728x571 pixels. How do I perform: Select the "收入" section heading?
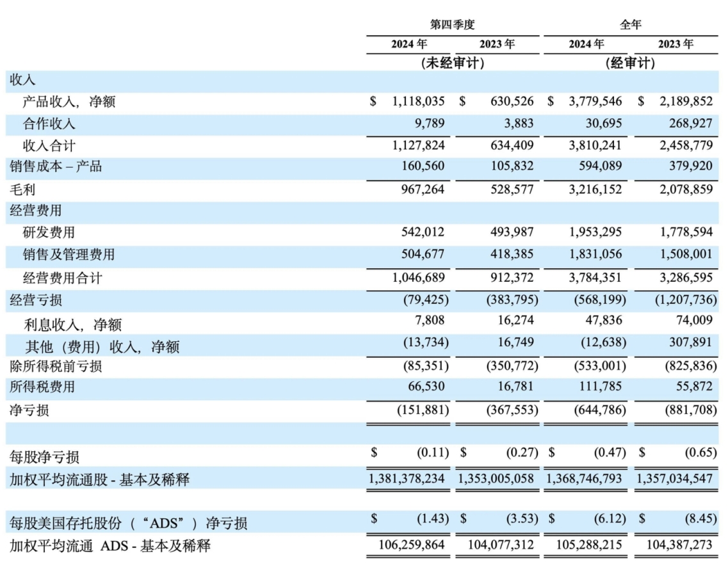click(22, 80)
